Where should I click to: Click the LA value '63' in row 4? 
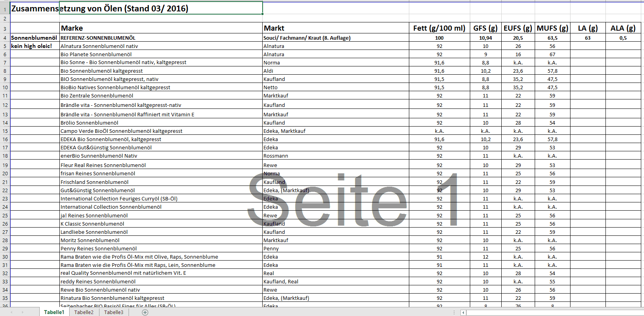588,38
